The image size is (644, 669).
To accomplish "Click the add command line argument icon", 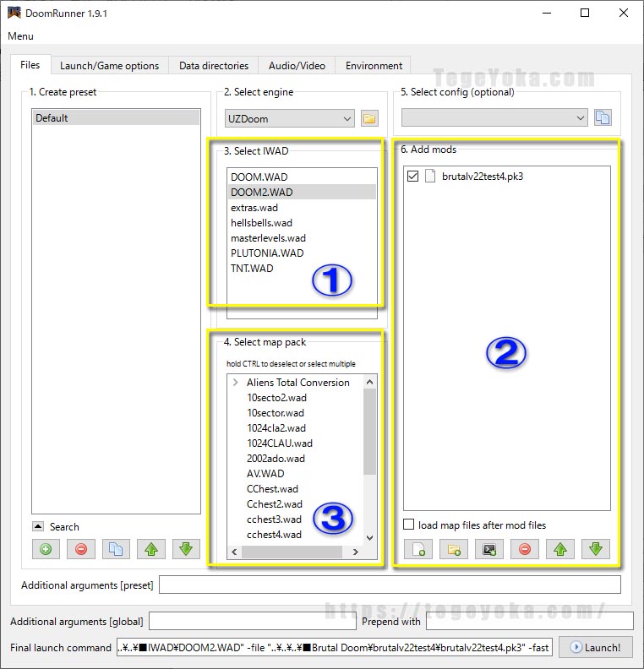I will 488,549.
